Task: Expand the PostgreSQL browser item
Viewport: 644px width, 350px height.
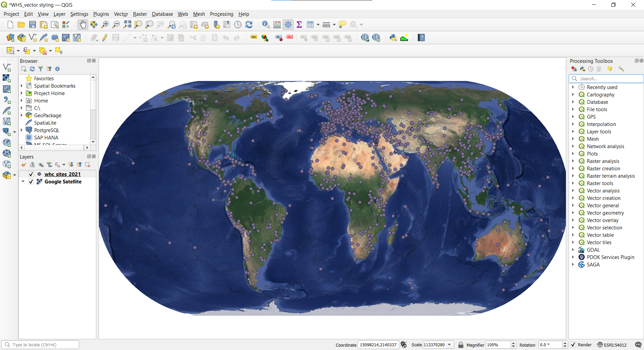Action: tap(22, 130)
